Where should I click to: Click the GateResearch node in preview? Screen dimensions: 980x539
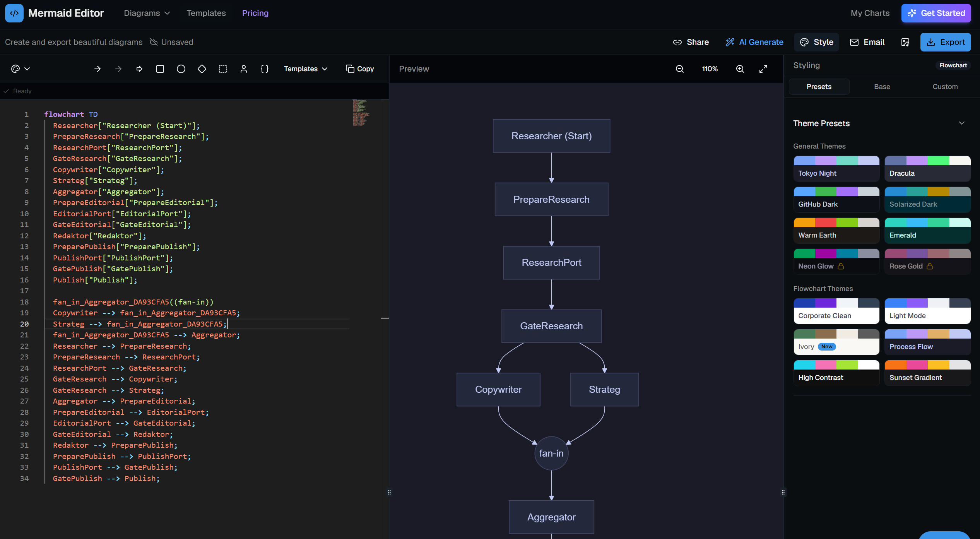click(551, 326)
